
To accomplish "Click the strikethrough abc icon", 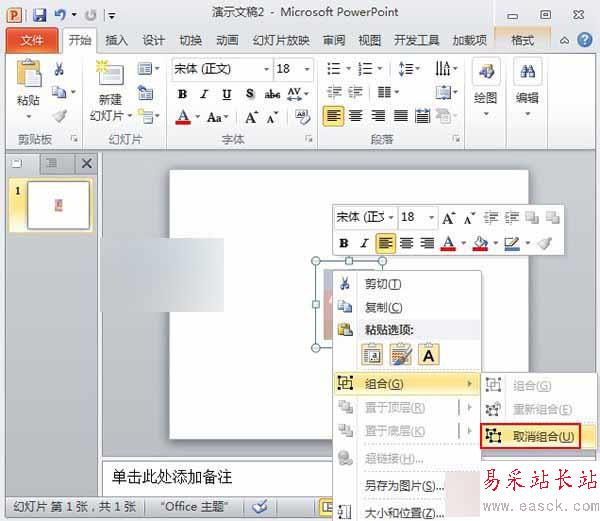I will coord(272,93).
